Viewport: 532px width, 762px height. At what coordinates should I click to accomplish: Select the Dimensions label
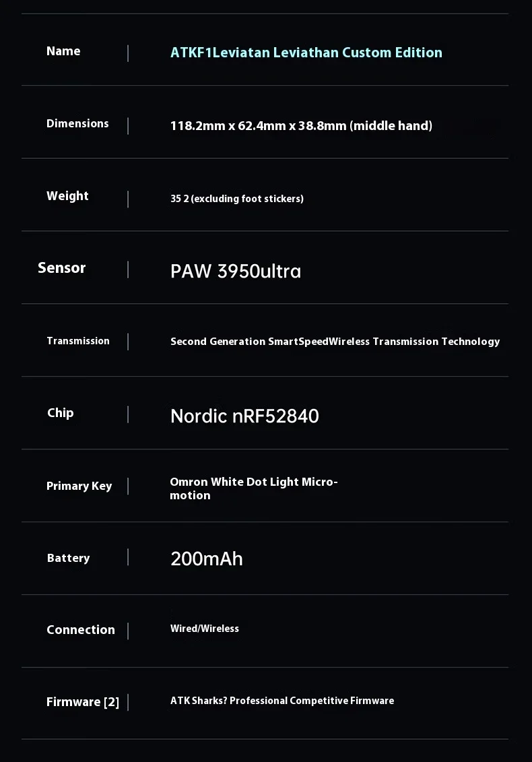pyautogui.click(x=77, y=123)
